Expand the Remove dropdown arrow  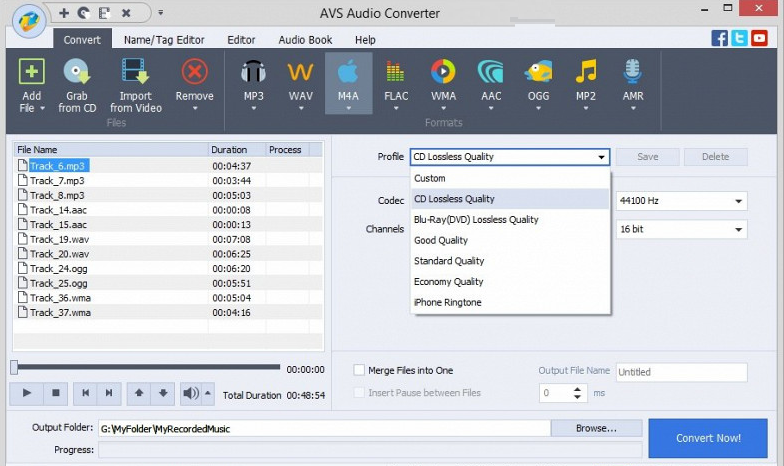point(194,108)
